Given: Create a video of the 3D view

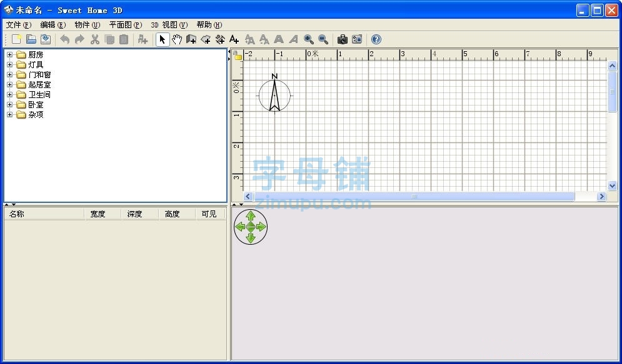Looking at the screenshot, I should (357, 39).
